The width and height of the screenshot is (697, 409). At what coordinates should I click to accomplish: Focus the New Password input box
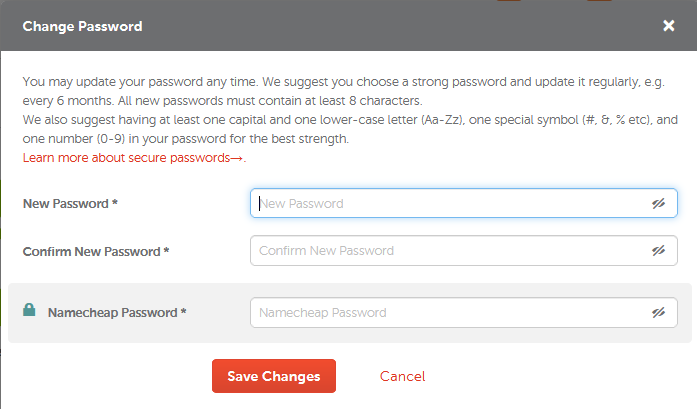[x=464, y=203]
